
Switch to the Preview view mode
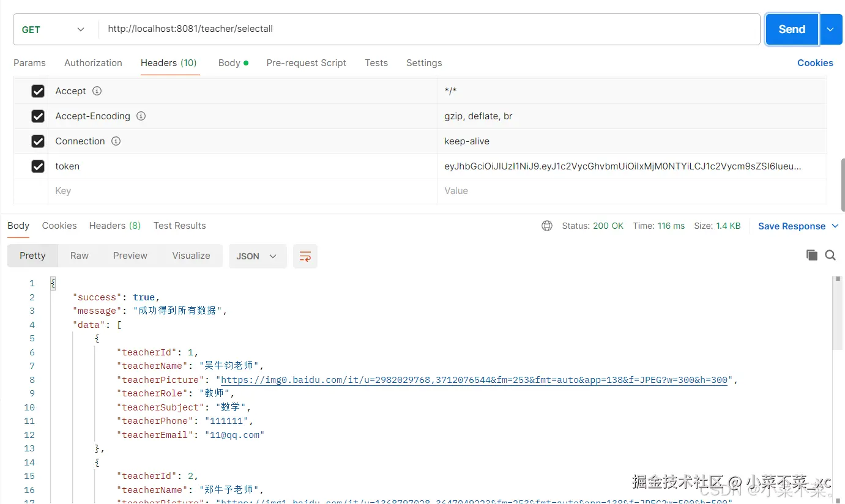click(130, 256)
